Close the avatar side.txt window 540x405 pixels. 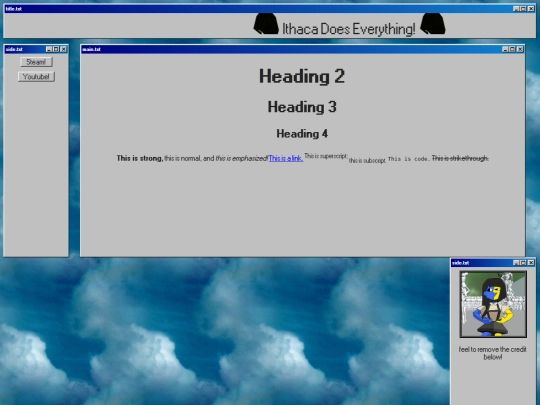[531, 263]
